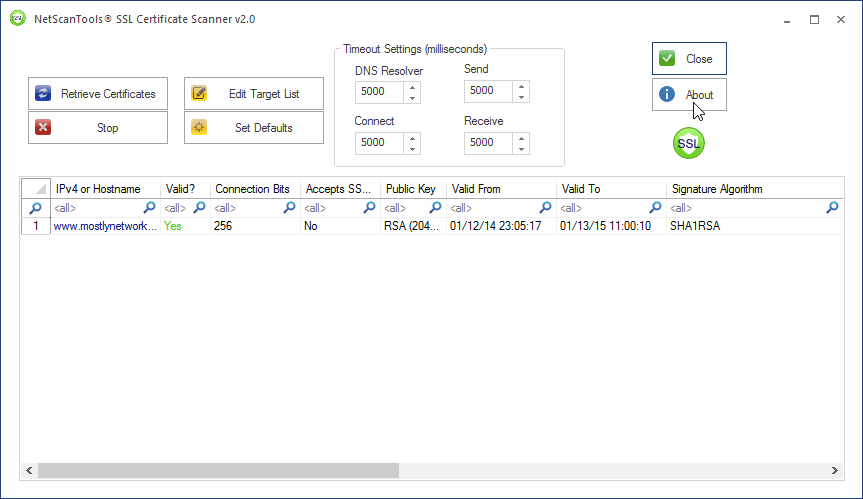Click the <all> filter under Valid From

(461, 208)
